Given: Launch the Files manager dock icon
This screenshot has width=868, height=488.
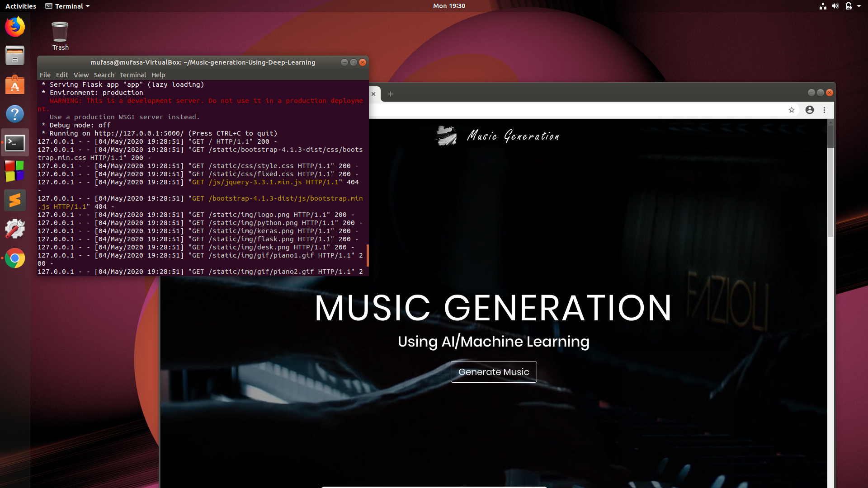Looking at the screenshot, I should tap(15, 56).
